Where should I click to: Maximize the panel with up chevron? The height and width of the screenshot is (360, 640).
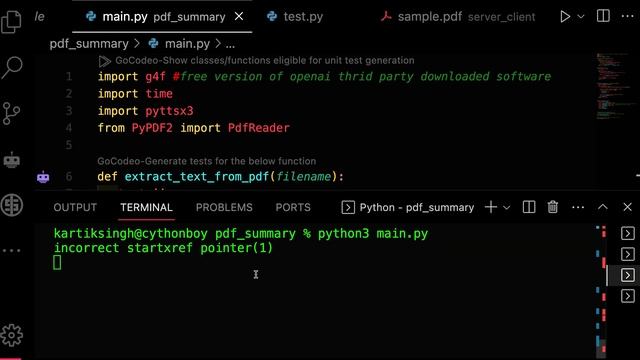[x=602, y=207]
